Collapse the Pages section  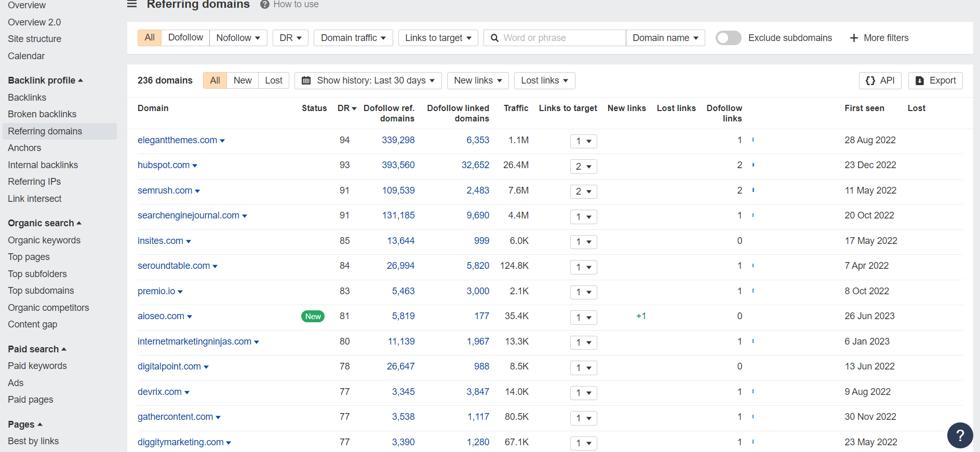pyautogui.click(x=25, y=424)
